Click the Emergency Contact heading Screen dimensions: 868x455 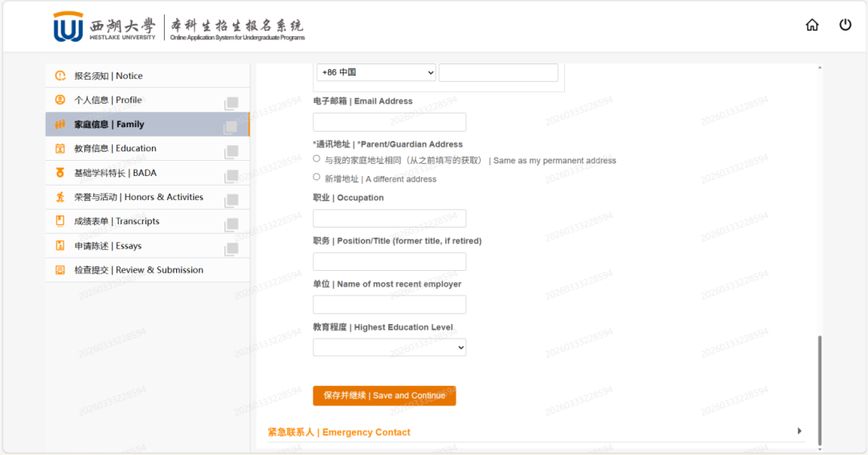point(339,432)
